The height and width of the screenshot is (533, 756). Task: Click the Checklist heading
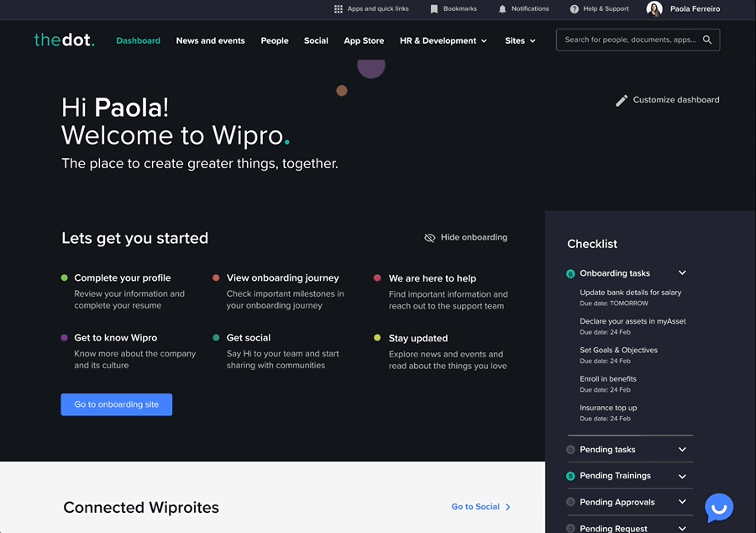pyautogui.click(x=592, y=244)
